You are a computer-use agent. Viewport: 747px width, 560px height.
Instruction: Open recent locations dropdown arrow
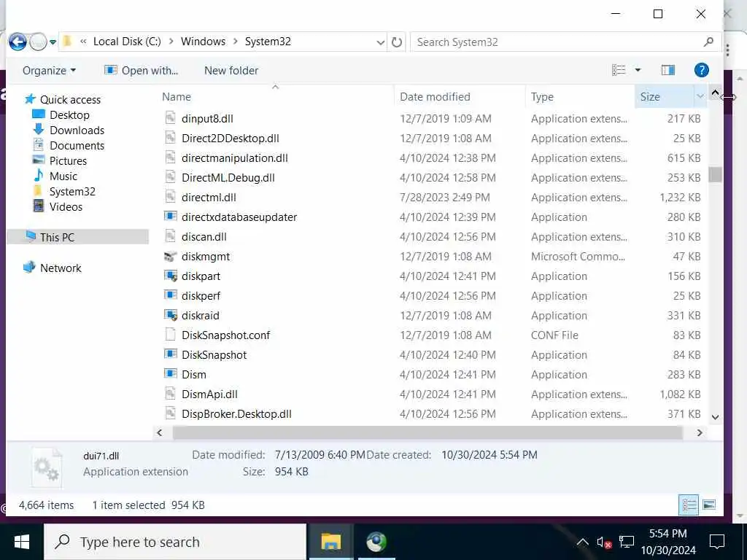53,42
